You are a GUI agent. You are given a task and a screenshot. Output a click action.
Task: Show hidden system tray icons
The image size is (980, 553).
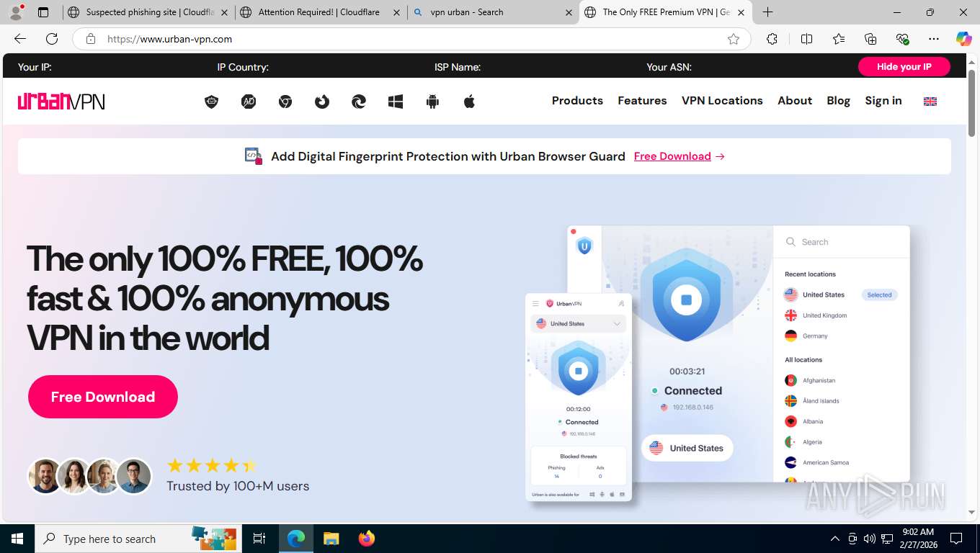click(x=835, y=539)
